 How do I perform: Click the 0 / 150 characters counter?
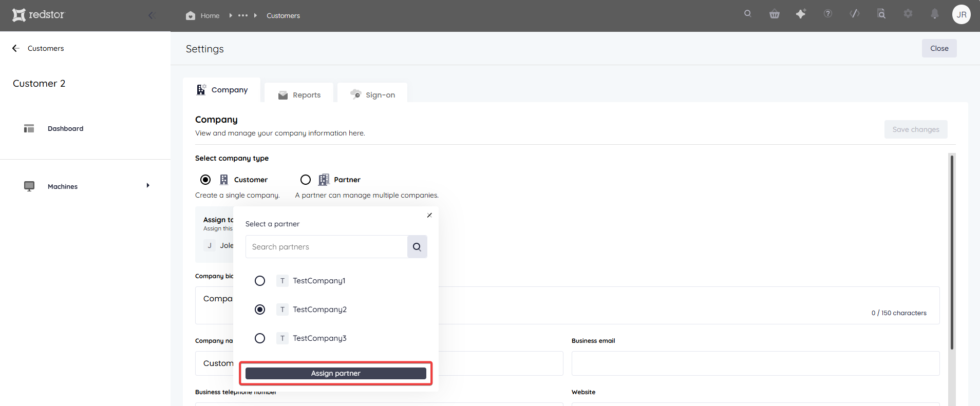(899, 313)
